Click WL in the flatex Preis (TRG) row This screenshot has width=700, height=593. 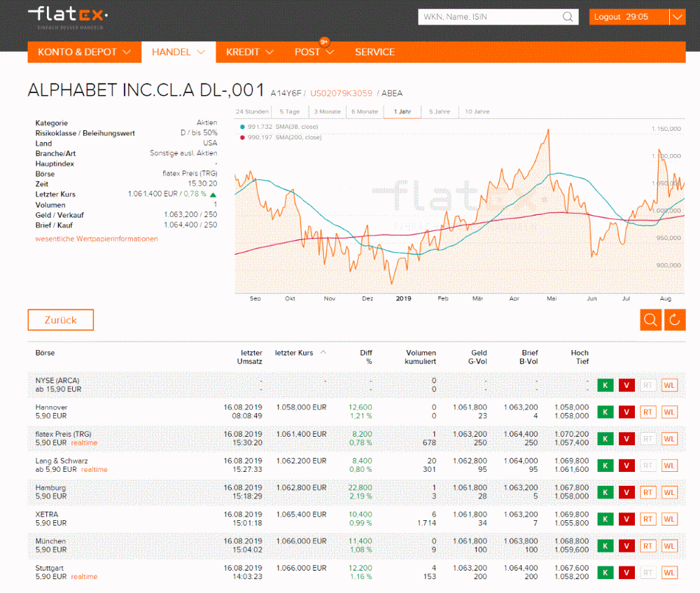click(x=668, y=439)
